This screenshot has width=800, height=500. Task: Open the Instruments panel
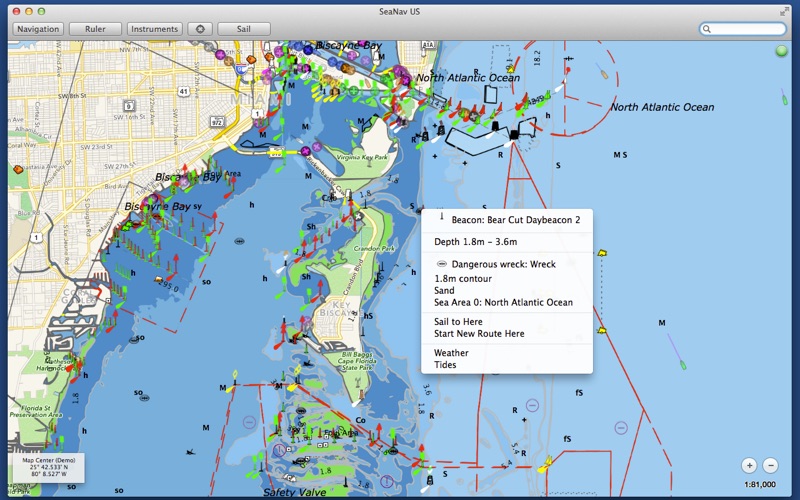[155, 29]
